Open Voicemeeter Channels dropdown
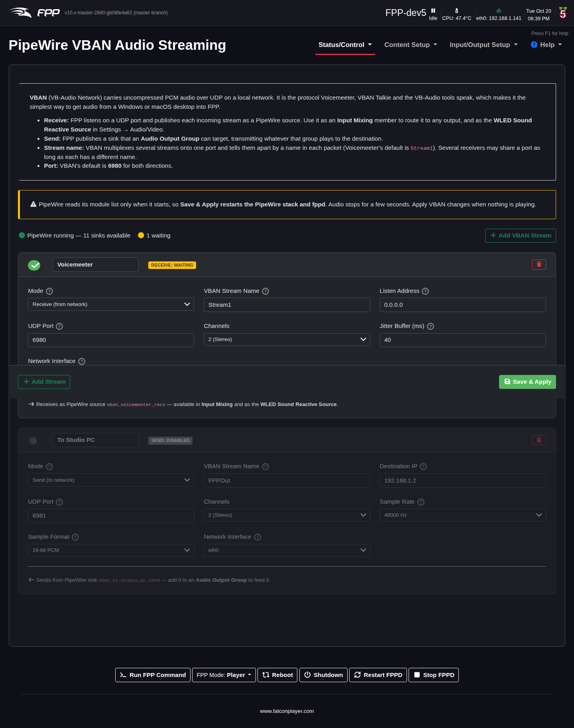 click(287, 339)
